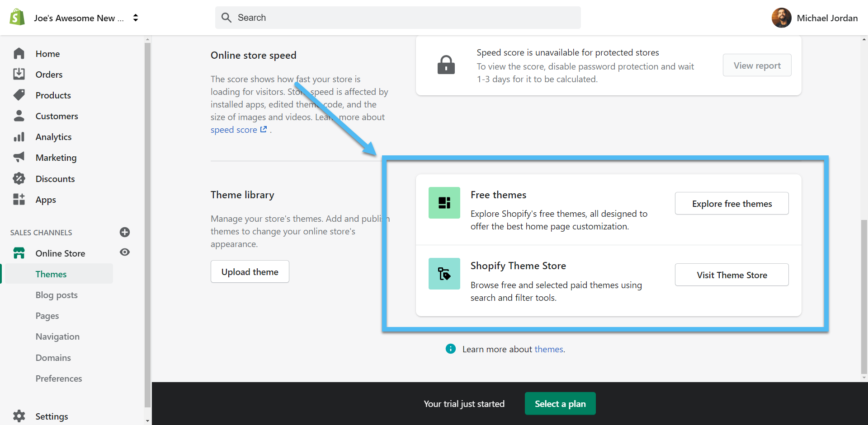This screenshot has height=425, width=868.
Task: View online store via eye icon
Action: click(x=125, y=252)
